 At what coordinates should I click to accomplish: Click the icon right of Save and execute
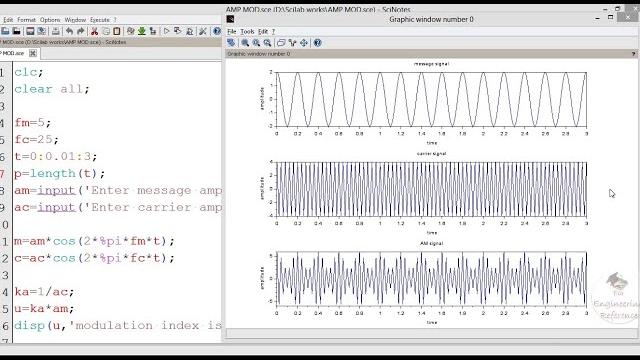[x=189, y=31]
